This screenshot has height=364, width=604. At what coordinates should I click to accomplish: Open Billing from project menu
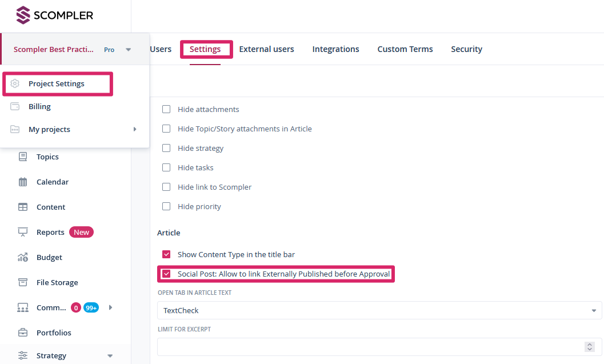39,106
